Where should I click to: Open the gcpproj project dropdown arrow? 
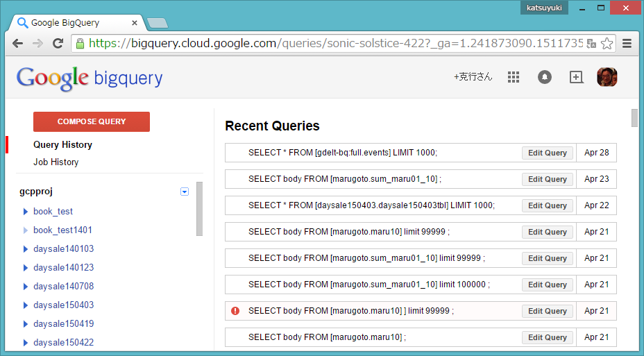185,192
